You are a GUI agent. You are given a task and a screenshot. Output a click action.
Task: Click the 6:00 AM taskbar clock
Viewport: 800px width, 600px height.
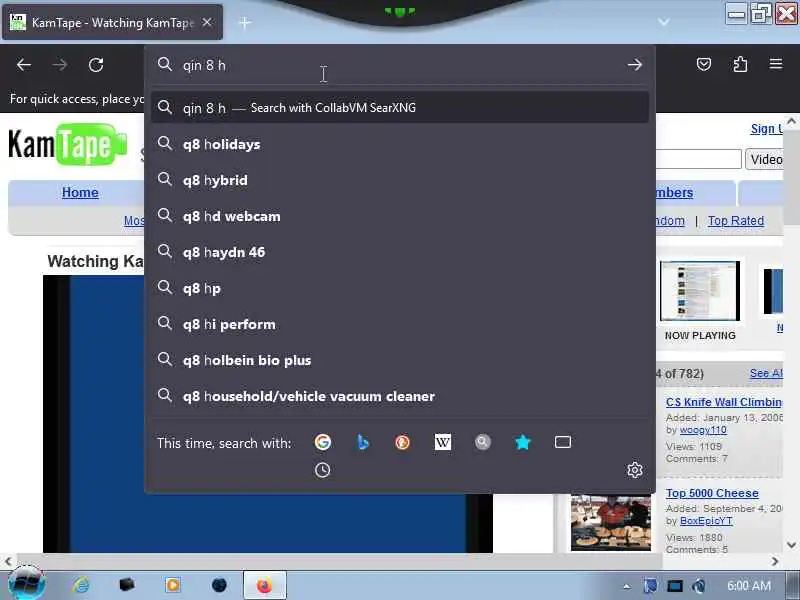(749, 586)
